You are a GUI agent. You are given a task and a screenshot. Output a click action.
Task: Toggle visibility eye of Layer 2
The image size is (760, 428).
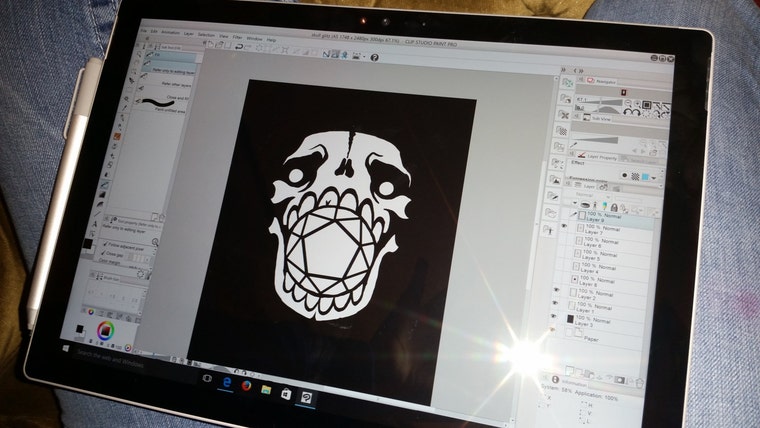(556, 290)
